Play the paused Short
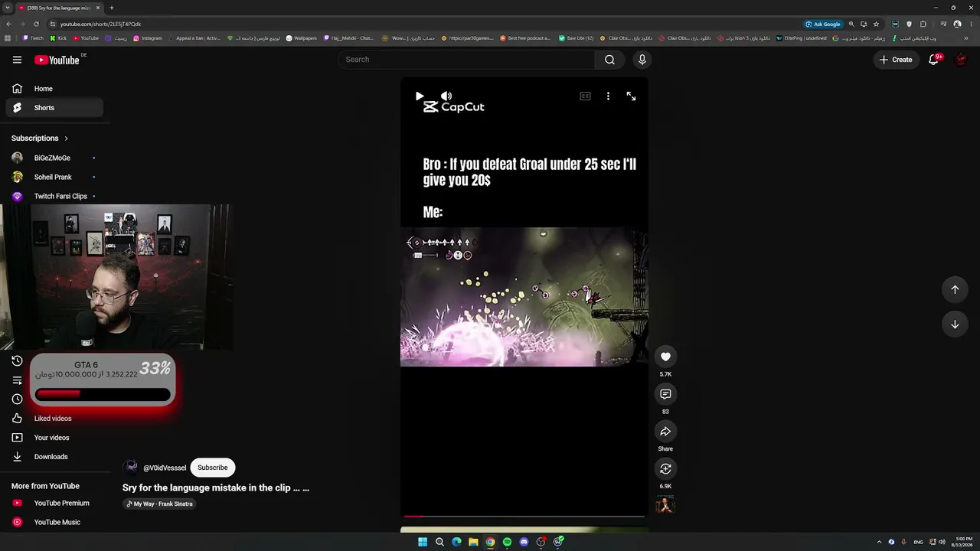980x551 pixels. (x=420, y=96)
